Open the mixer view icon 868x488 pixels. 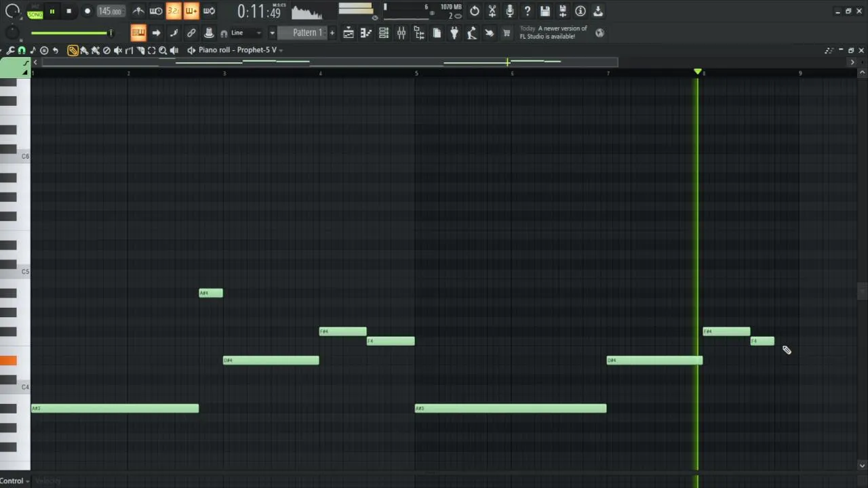(401, 33)
